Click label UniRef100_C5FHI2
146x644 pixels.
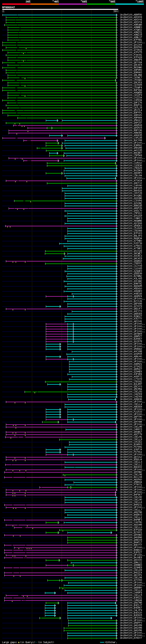click(x=131, y=213)
